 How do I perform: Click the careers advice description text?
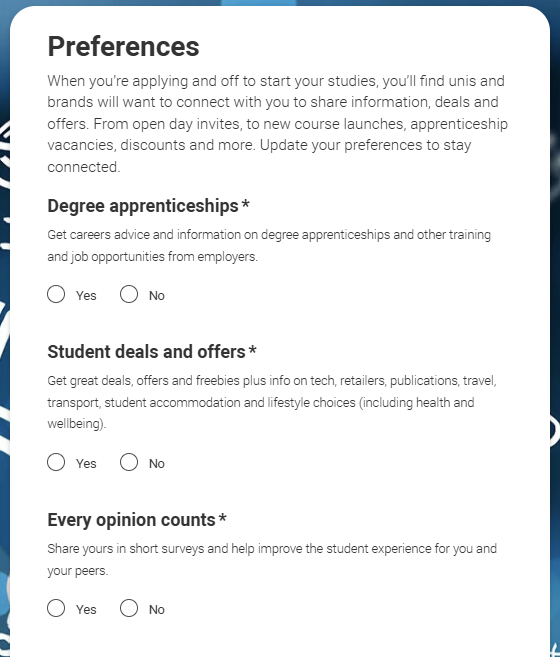[269, 246]
